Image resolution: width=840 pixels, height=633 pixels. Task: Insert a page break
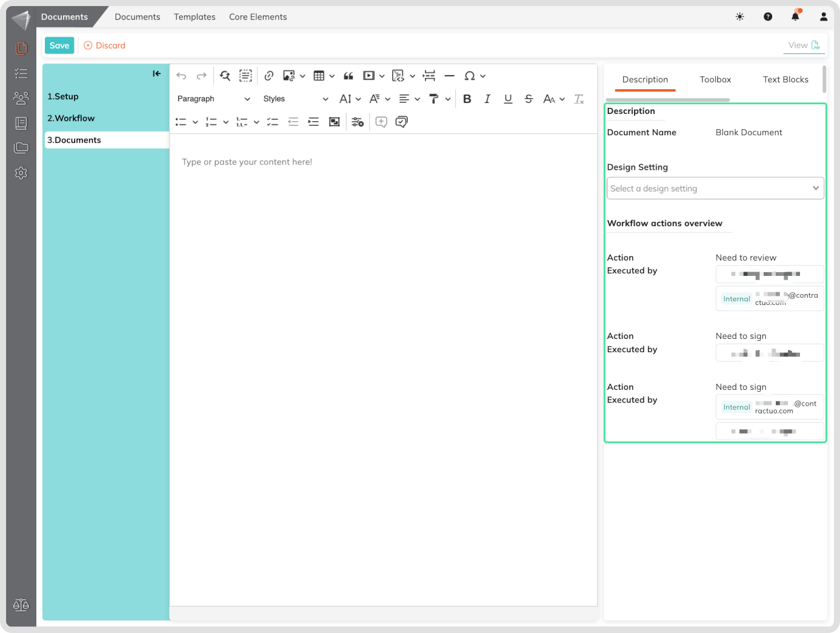(429, 76)
